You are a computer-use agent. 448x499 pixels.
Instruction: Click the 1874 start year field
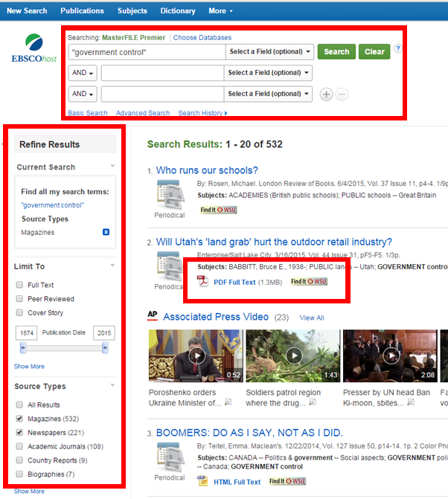click(x=27, y=333)
